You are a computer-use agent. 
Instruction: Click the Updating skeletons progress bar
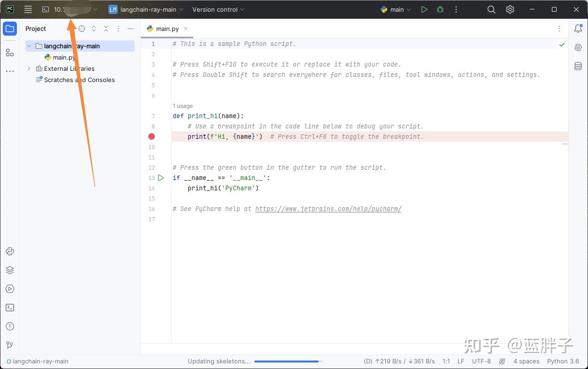tap(286, 361)
